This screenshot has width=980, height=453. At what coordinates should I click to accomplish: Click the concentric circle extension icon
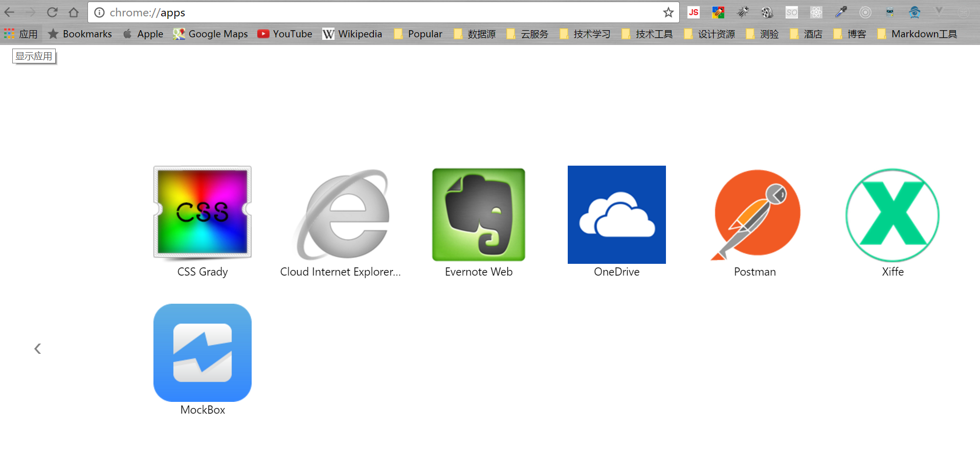click(865, 12)
